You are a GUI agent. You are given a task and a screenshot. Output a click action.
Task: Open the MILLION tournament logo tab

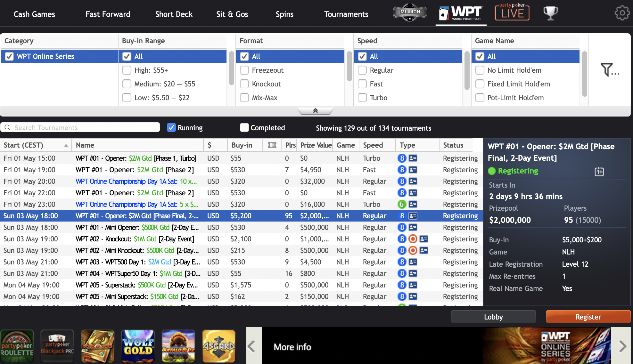(x=410, y=13)
